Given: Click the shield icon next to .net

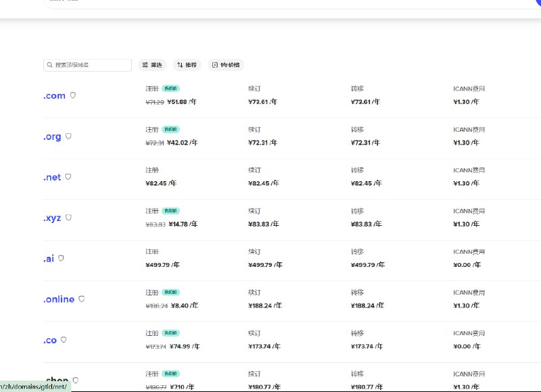Looking at the screenshot, I should pos(68,177).
